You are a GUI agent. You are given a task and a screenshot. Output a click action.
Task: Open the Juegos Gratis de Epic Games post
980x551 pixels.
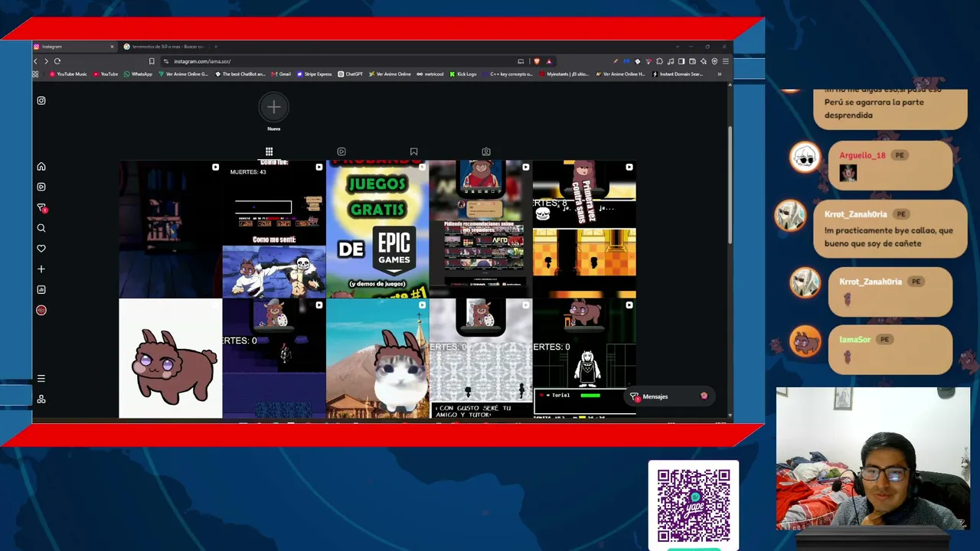(x=377, y=229)
